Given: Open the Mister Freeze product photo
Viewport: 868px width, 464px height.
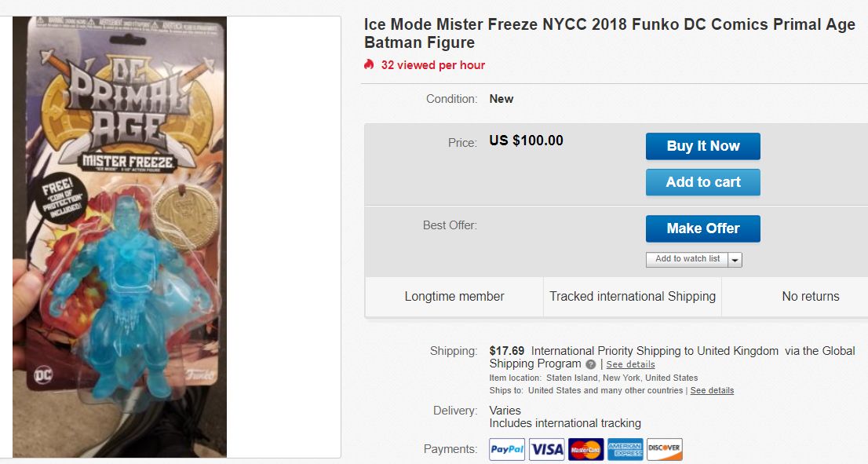Looking at the screenshot, I should [119, 236].
